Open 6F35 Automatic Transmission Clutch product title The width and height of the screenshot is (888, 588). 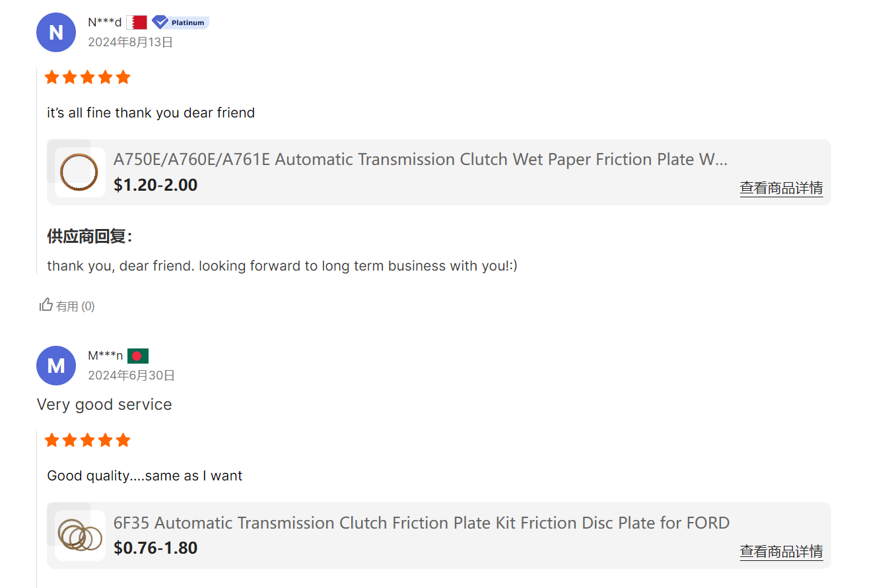click(x=421, y=523)
